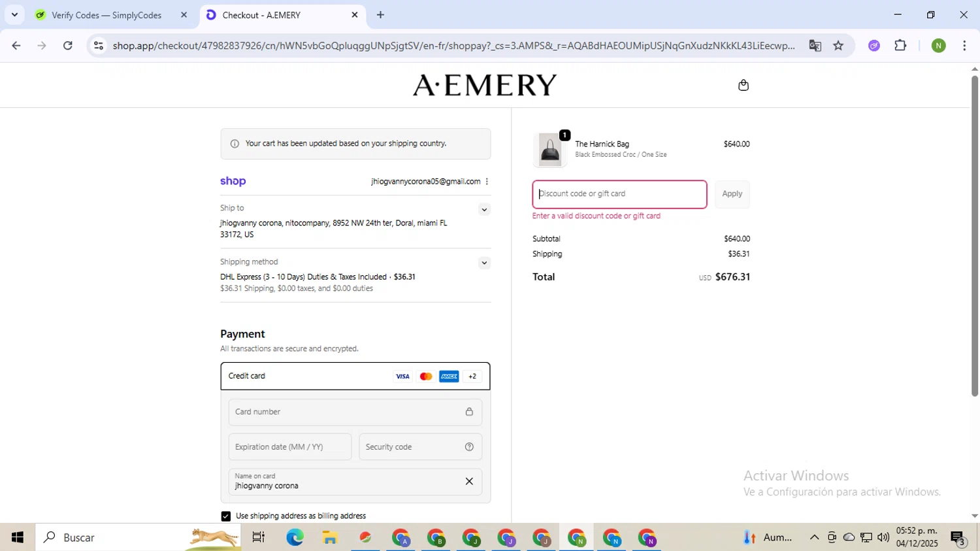Image resolution: width=980 pixels, height=551 pixels.
Task: Open the volume control in the system tray
Action: coord(883,537)
